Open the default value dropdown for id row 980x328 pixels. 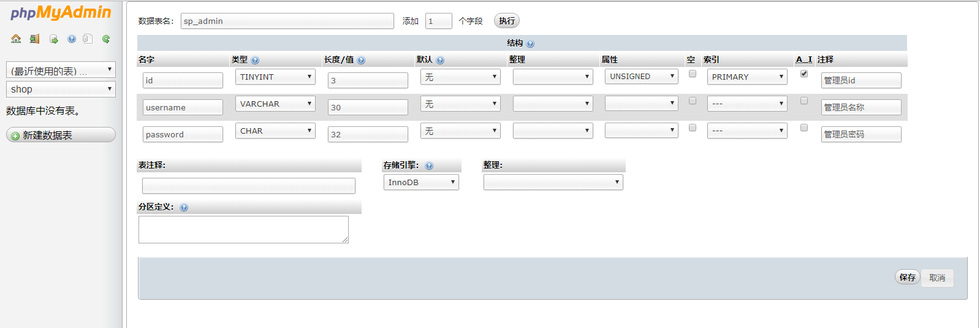[x=460, y=77]
